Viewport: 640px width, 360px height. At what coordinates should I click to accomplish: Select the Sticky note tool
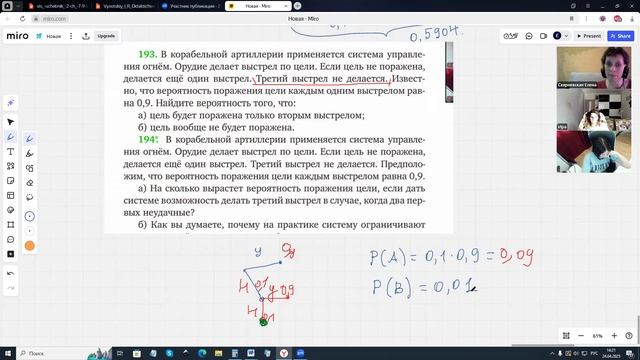pyautogui.click(x=11, y=181)
